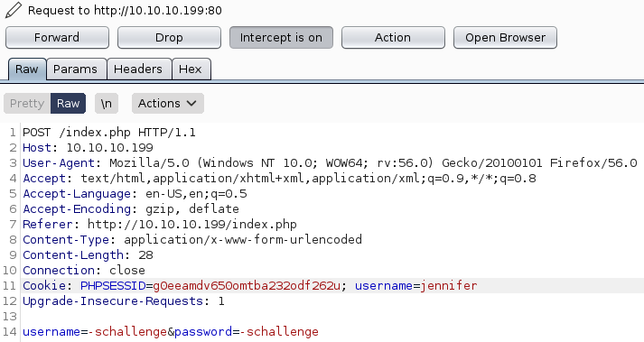Click the Open Browser button
644x342 pixels.
click(x=505, y=38)
